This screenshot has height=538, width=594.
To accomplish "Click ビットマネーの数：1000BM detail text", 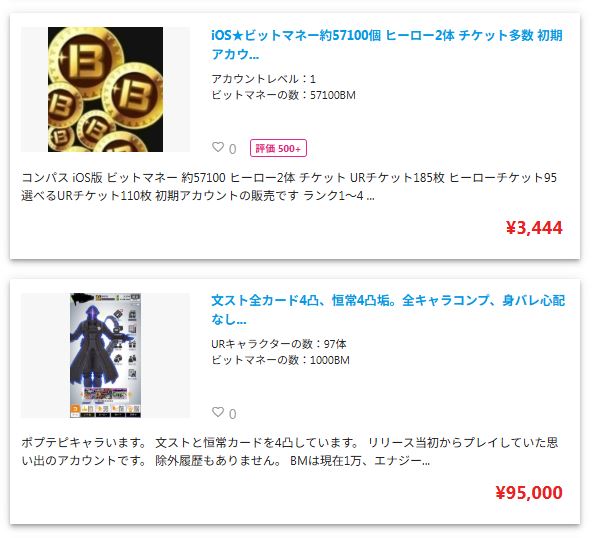I will point(280,360).
